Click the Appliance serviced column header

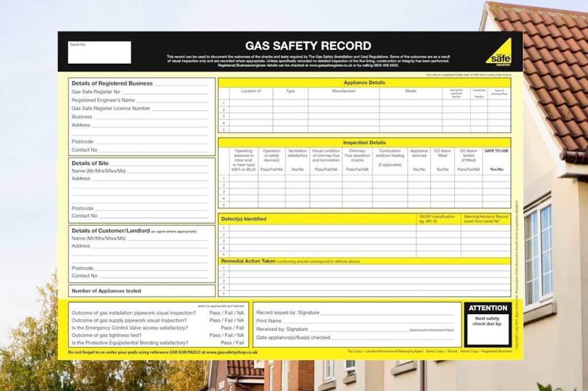pyautogui.click(x=419, y=160)
